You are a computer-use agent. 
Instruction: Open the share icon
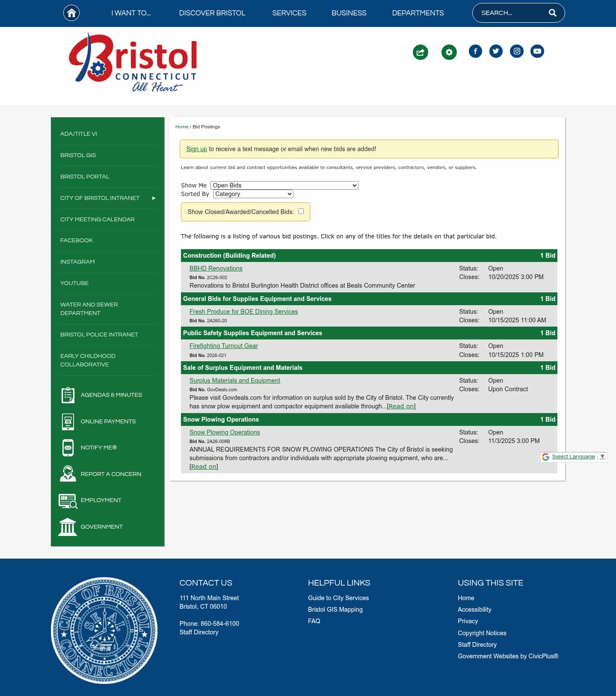pyautogui.click(x=421, y=52)
